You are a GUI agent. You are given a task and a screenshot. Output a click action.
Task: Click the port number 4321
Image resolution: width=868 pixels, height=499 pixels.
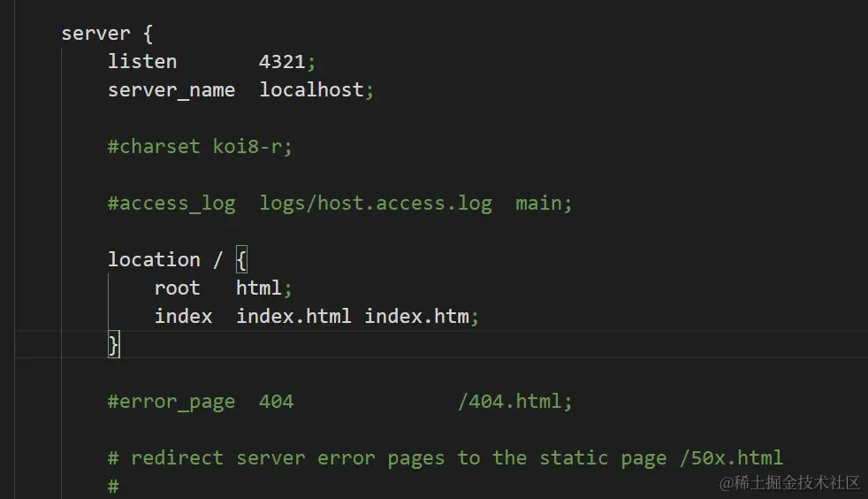[x=282, y=61]
